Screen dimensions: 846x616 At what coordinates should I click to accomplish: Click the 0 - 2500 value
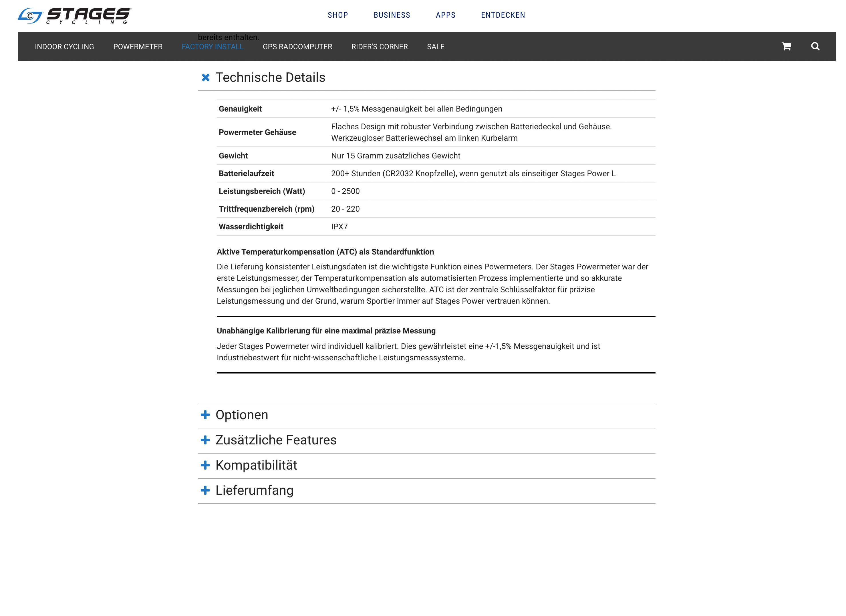tap(345, 191)
